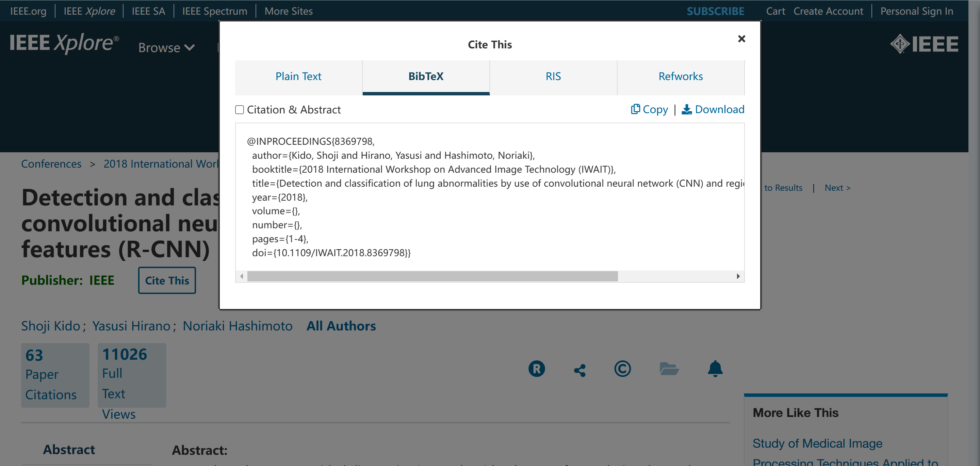Switch to the Plain Text tab

click(x=298, y=77)
